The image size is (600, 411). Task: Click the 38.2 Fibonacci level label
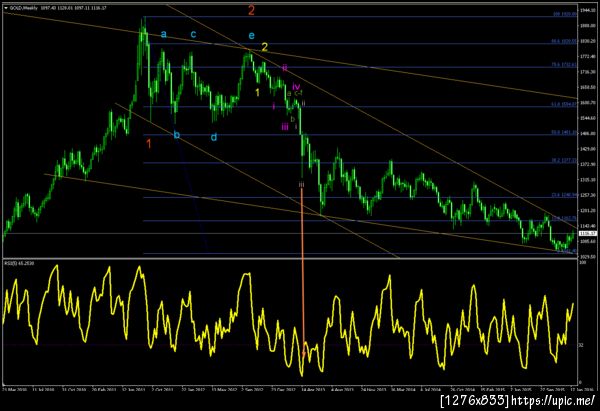point(564,161)
